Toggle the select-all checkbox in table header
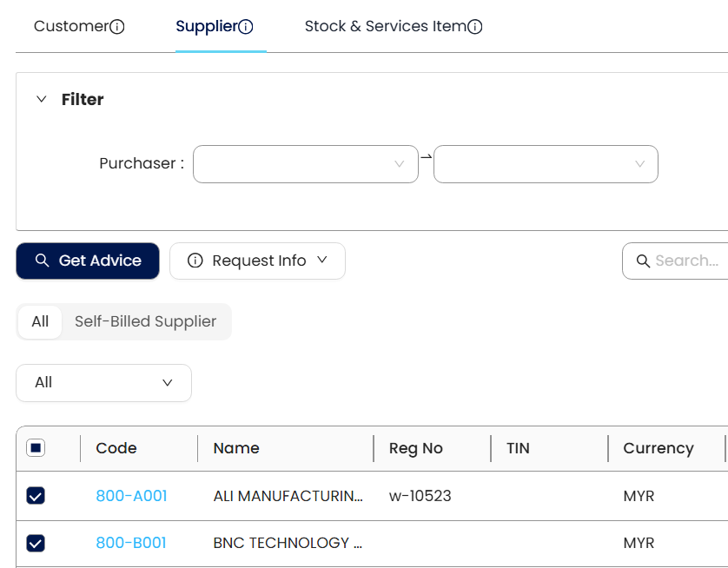 tap(36, 448)
